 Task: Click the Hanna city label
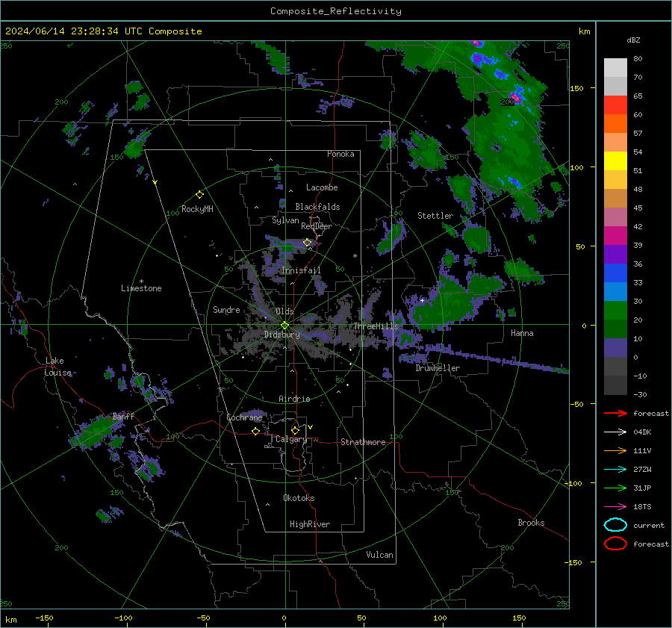522,333
